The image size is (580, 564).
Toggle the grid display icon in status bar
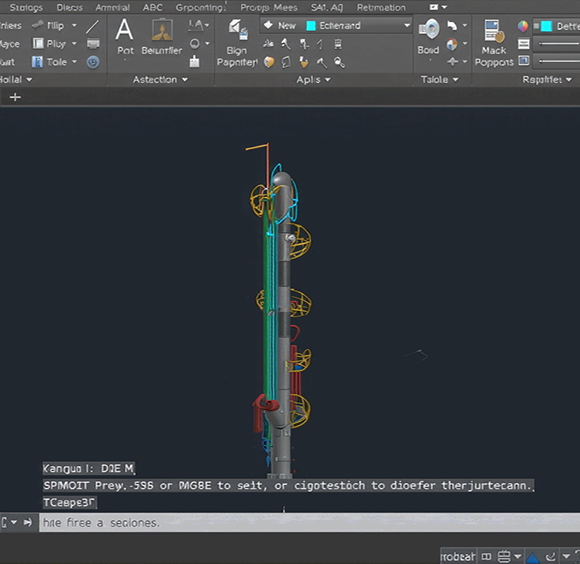[486, 556]
